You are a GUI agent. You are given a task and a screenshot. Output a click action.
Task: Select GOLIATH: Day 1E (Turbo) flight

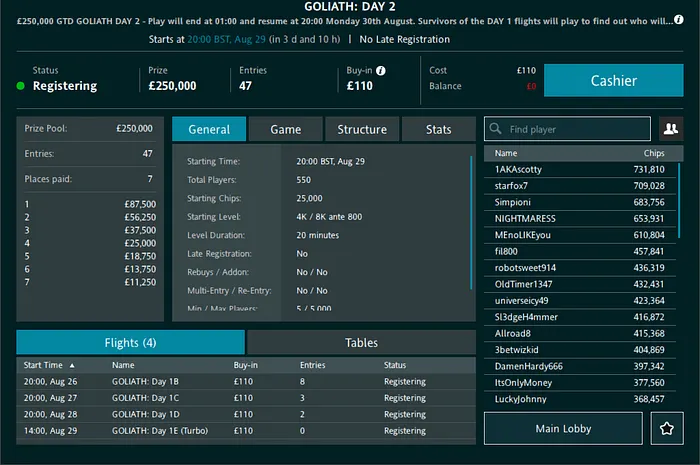(x=244, y=430)
